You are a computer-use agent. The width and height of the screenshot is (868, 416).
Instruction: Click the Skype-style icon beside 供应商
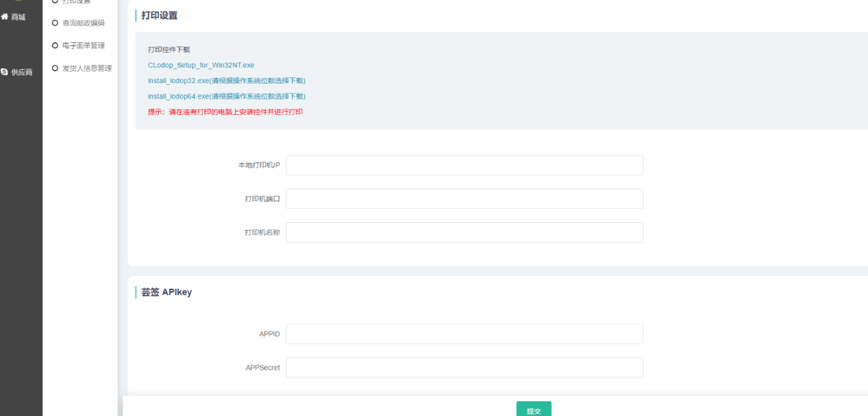pyautogui.click(x=4, y=72)
